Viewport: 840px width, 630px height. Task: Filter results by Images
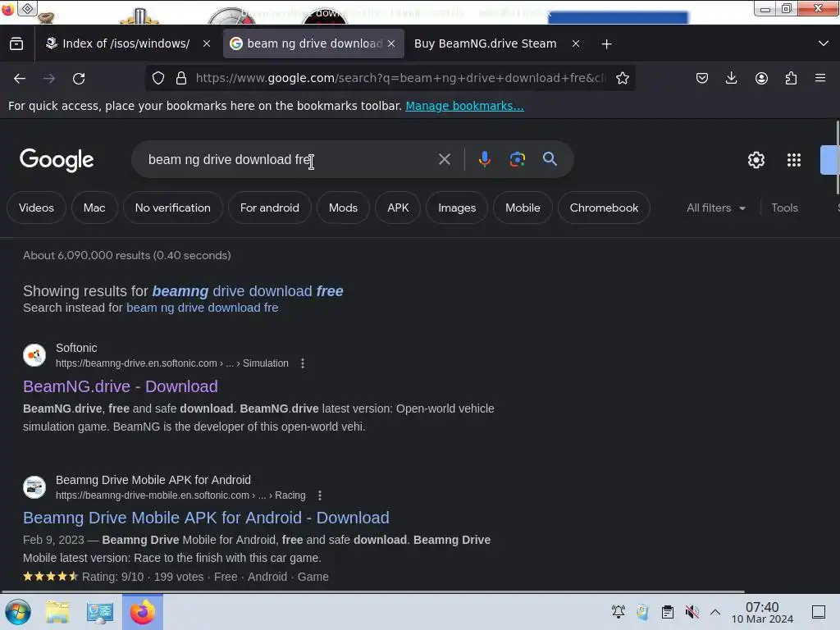[x=457, y=208]
